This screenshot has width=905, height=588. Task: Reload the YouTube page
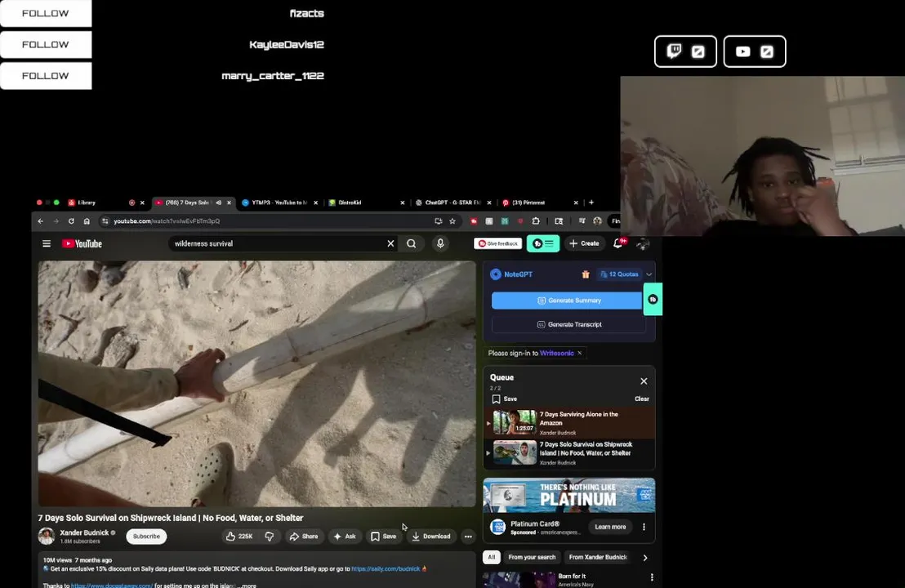(x=71, y=221)
